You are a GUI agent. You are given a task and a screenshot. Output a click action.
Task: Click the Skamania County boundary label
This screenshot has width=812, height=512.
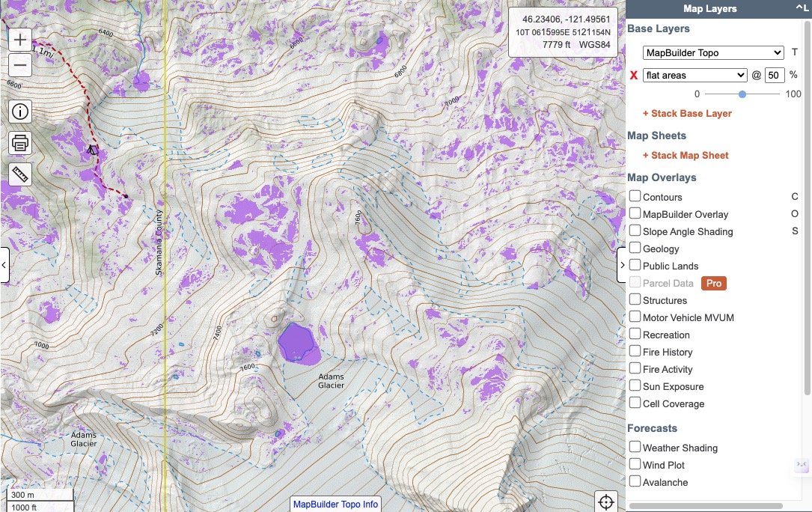click(x=159, y=242)
